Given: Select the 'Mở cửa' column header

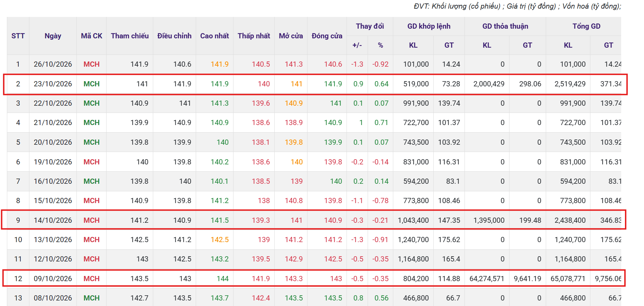Looking at the screenshot, I should tap(291, 36).
